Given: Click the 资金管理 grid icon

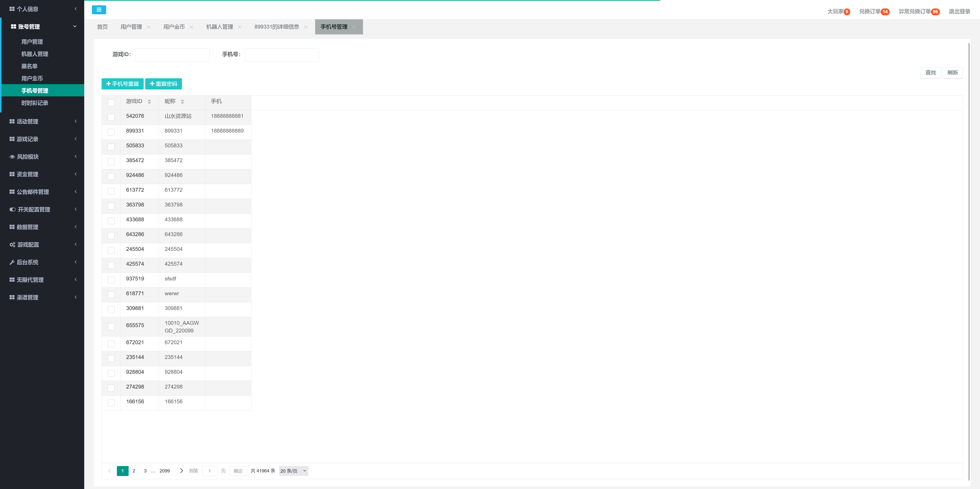Looking at the screenshot, I should coord(12,174).
